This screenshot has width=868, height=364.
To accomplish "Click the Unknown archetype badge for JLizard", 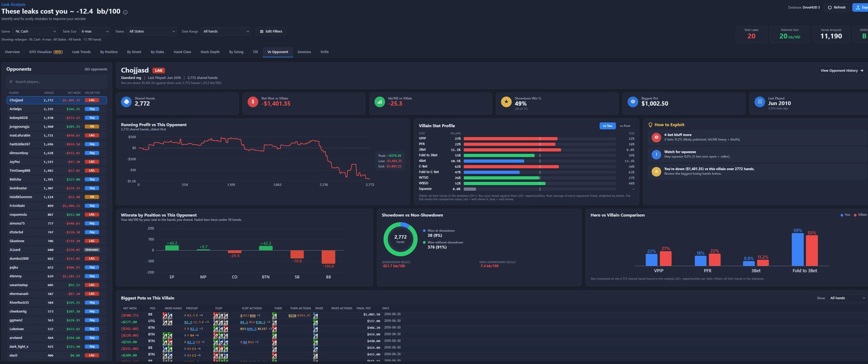I will (x=92, y=250).
